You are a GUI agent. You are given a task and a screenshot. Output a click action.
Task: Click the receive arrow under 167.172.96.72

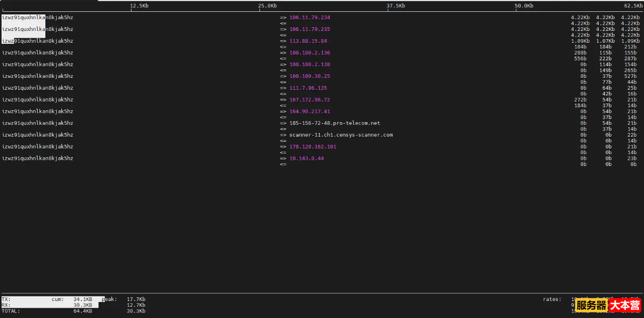click(x=283, y=105)
